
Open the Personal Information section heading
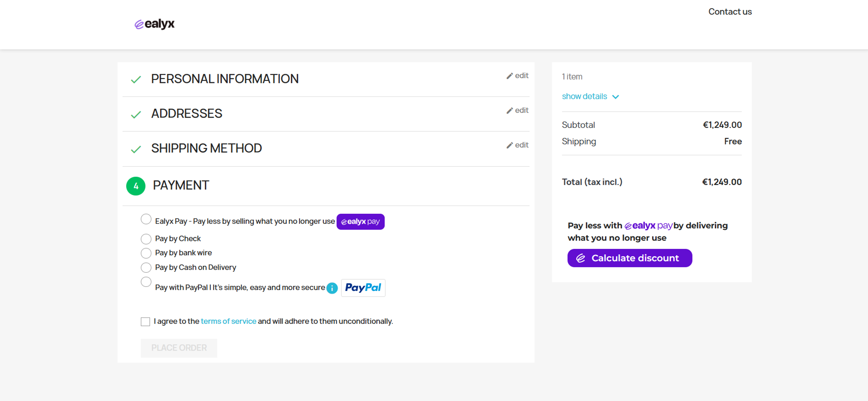coord(224,79)
